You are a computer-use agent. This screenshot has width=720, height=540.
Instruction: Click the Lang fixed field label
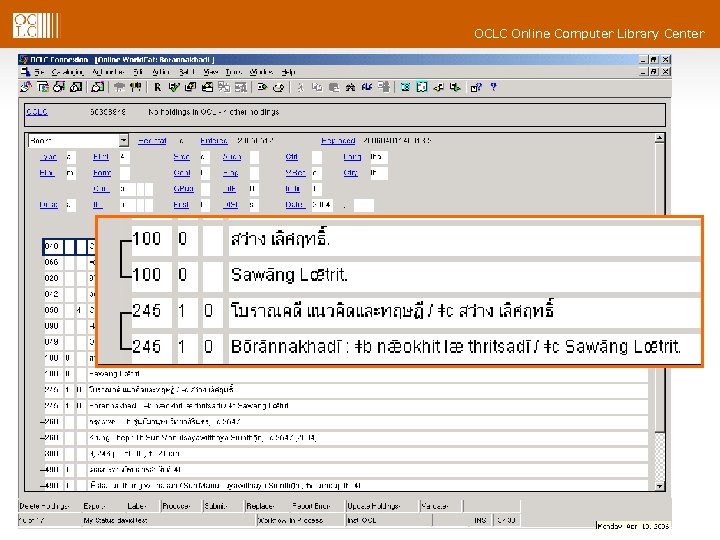[352, 157]
